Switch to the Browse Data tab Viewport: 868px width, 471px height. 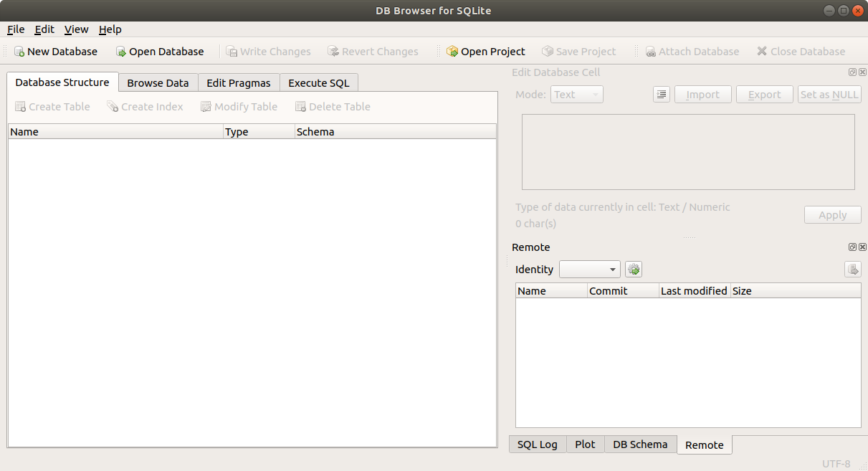point(158,82)
